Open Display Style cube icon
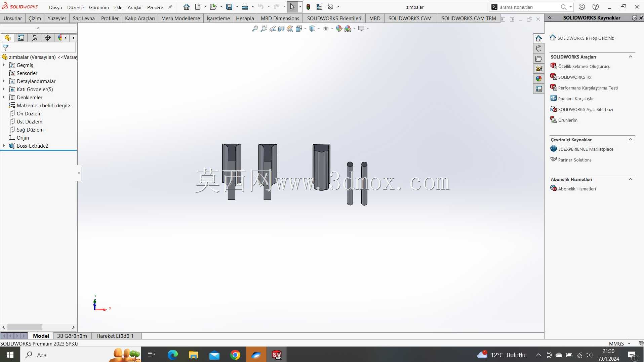The width and height of the screenshot is (644, 362). pyautogui.click(x=312, y=29)
